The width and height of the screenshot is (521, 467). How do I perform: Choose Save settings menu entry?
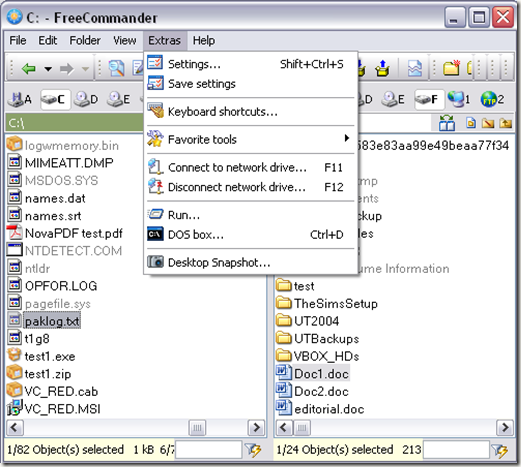click(251, 84)
